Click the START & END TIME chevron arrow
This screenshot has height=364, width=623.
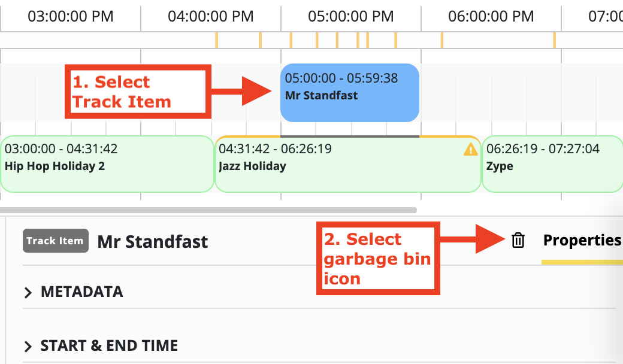coord(28,347)
